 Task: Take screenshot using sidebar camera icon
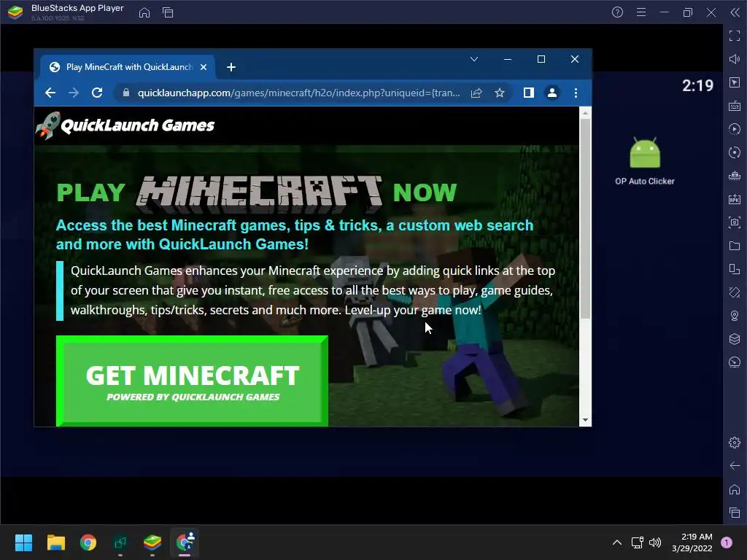coord(735,222)
